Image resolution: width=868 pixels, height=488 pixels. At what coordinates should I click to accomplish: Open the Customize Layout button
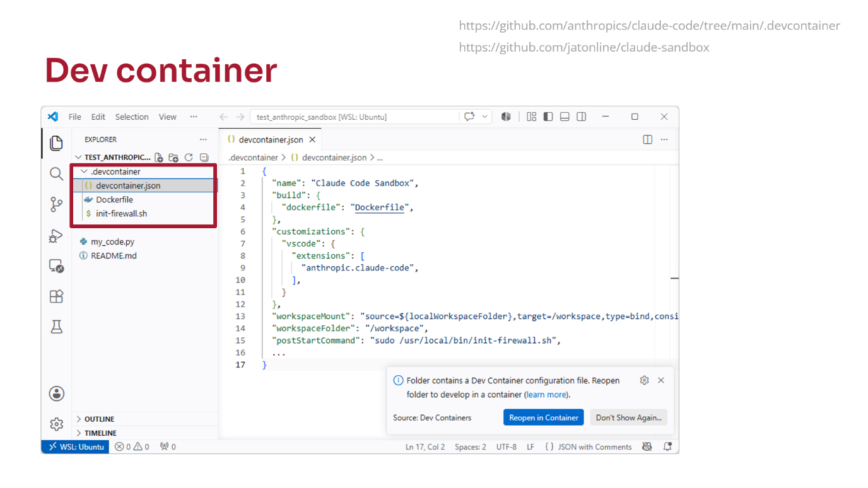(x=531, y=117)
